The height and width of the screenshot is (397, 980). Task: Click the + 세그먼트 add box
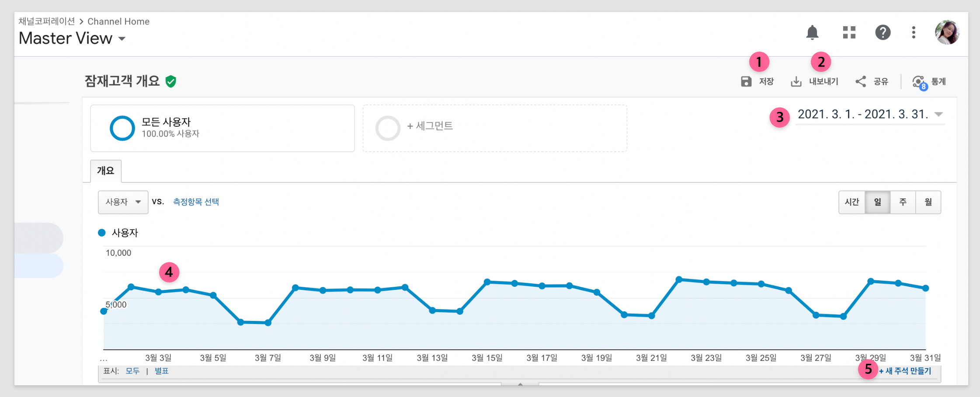point(495,128)
